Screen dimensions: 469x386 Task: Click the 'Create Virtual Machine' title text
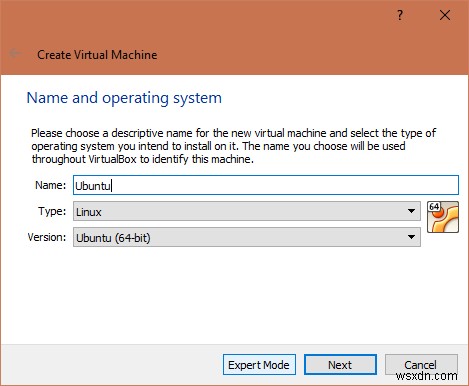pyautogui.click(x=97, y=55)
